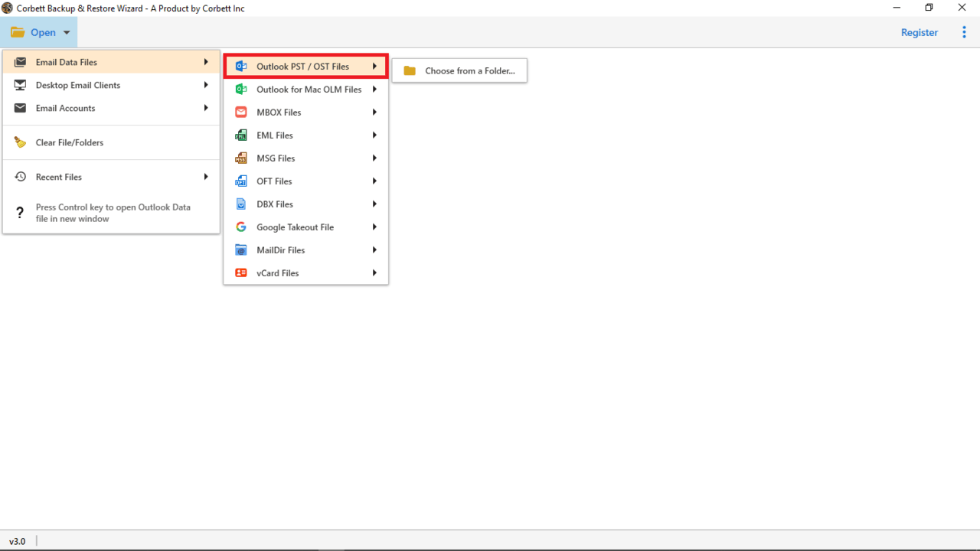Select Email Data Files menu entry
Image resolution: width=980 pixels, height=551 pixels.
[x=111, y=62]
